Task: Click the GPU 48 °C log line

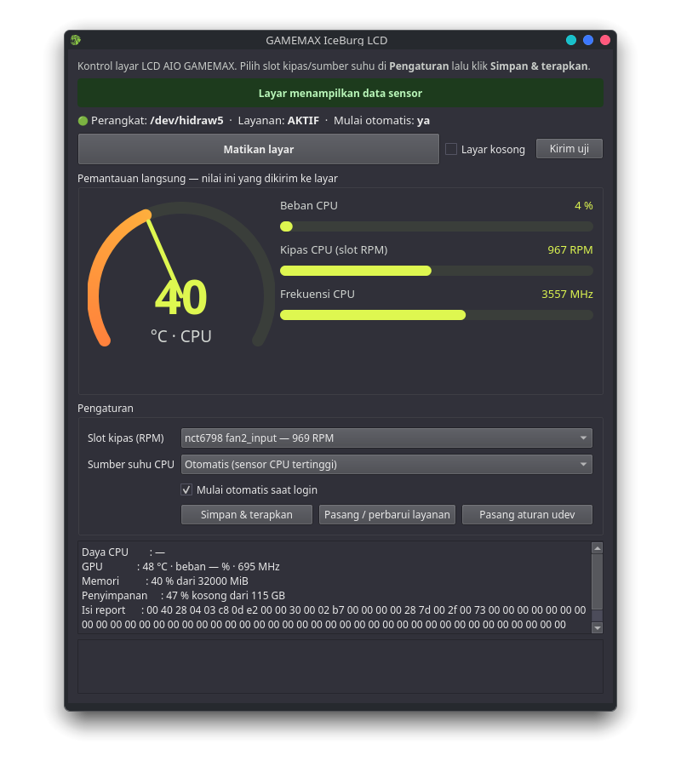Action: 180,566
